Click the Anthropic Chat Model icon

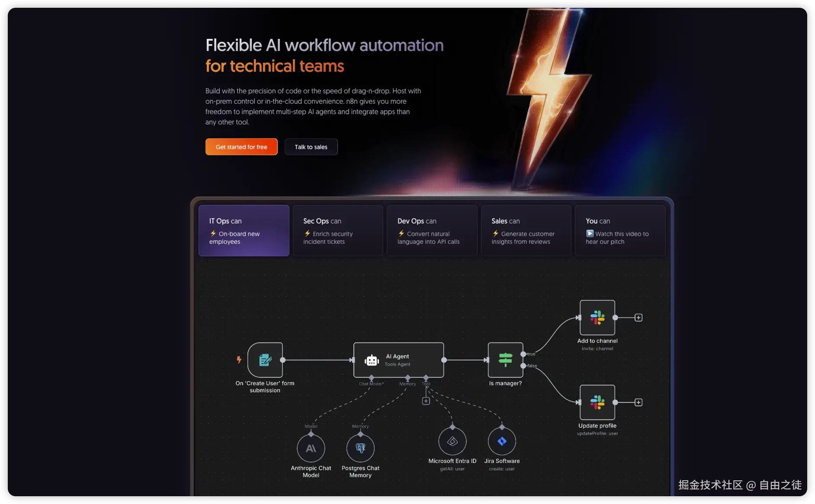[311, 449]
